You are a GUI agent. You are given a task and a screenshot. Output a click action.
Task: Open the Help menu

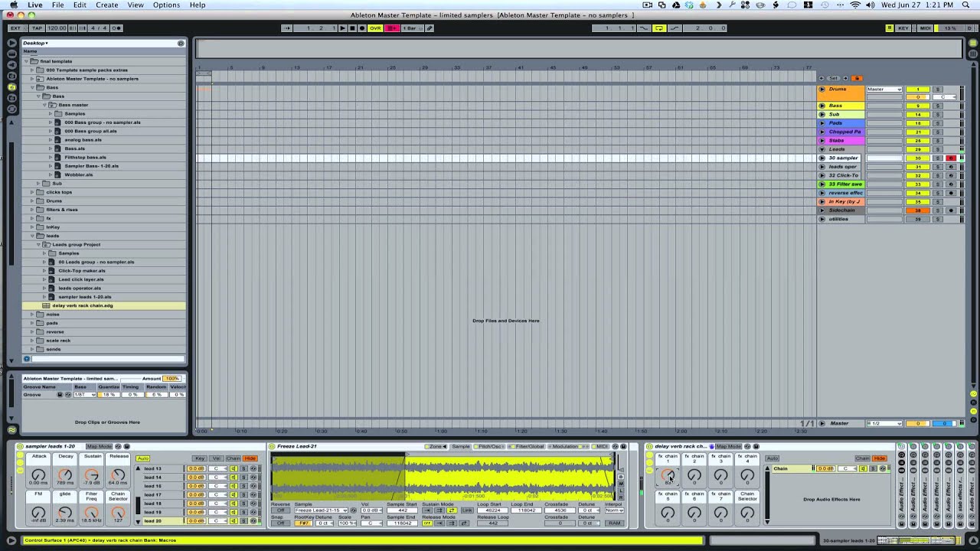point(198,5)
